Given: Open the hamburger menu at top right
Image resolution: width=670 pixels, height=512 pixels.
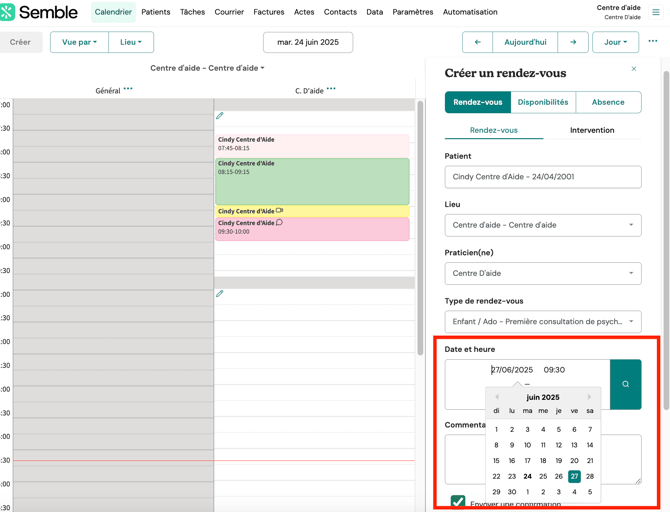Looking at the screenshot, I should (x=656, y=13).
